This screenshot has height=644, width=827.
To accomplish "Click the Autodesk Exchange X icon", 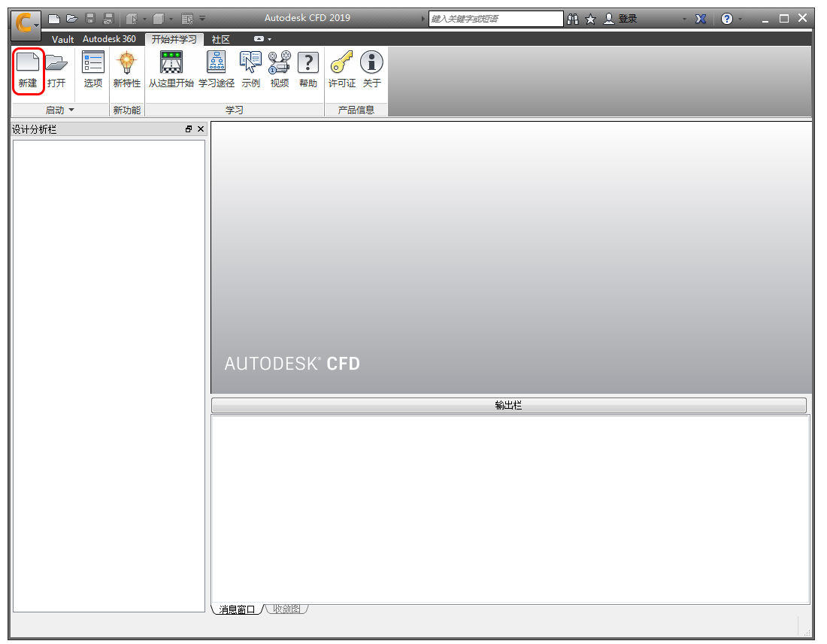I will pos(701,19).
